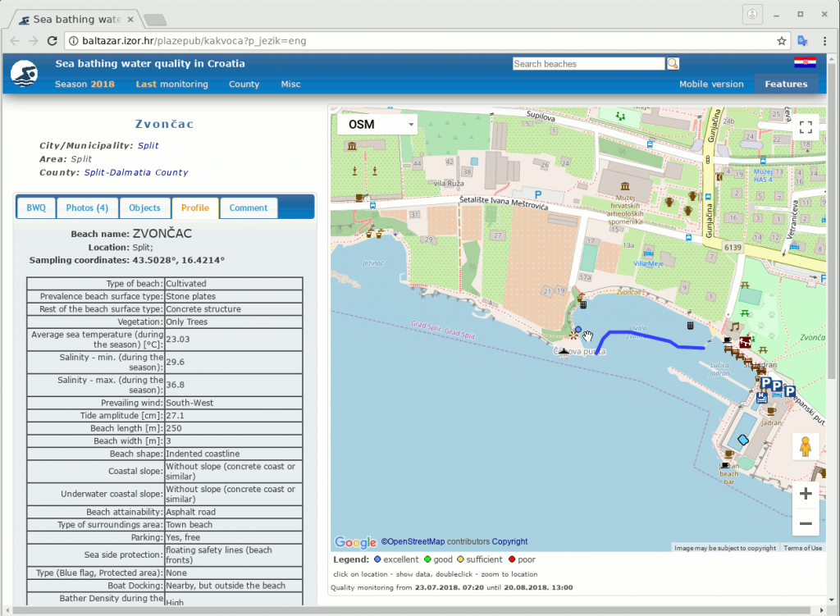Click the swimmer logo icon
This screenshot has height=616, width=840.
24,75
